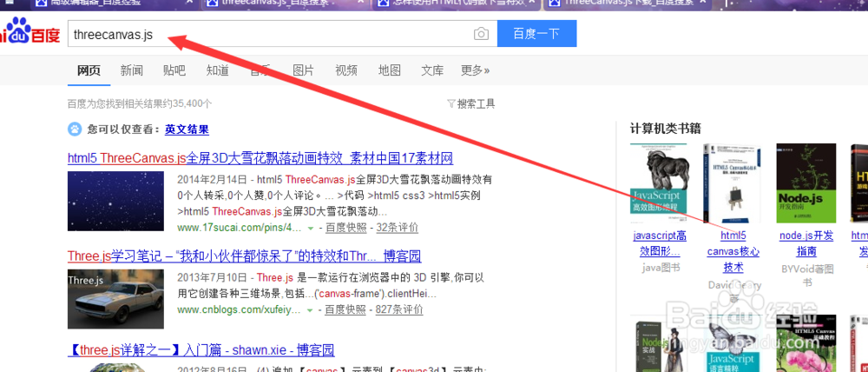Click the JavaScript语言精粹 butterfly book cover
868x372 pixels.
click(x=733, y=345)
